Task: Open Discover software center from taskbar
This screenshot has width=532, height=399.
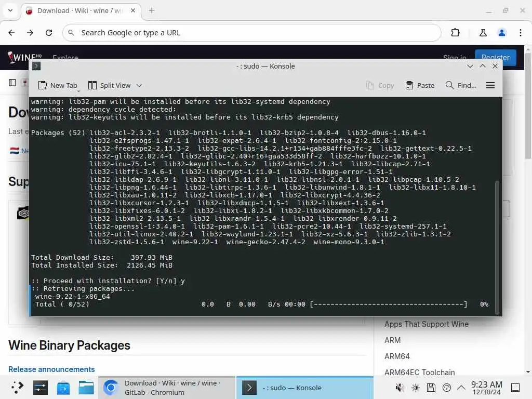Action: click(x=63, y=388)
